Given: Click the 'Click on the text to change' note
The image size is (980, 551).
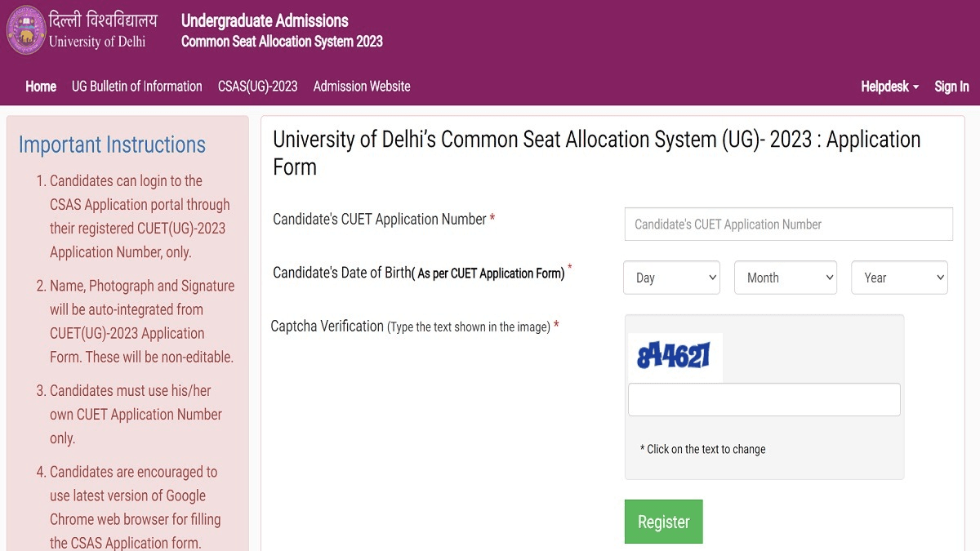Looking at the screenshot, I should pyautogui.click(x=703, y=449).
